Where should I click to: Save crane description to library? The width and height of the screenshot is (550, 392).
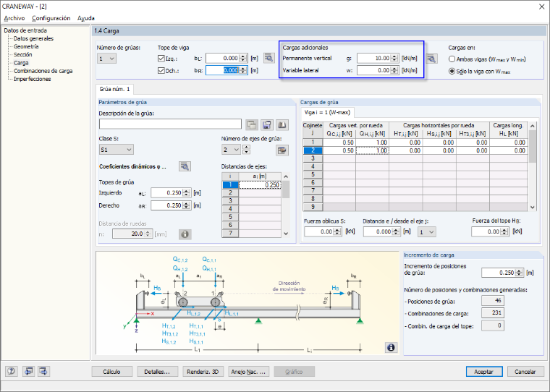267,124
